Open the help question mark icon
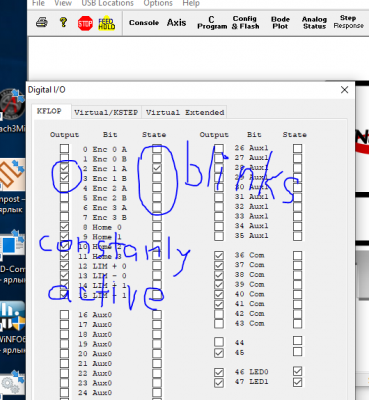 [63, 23]
